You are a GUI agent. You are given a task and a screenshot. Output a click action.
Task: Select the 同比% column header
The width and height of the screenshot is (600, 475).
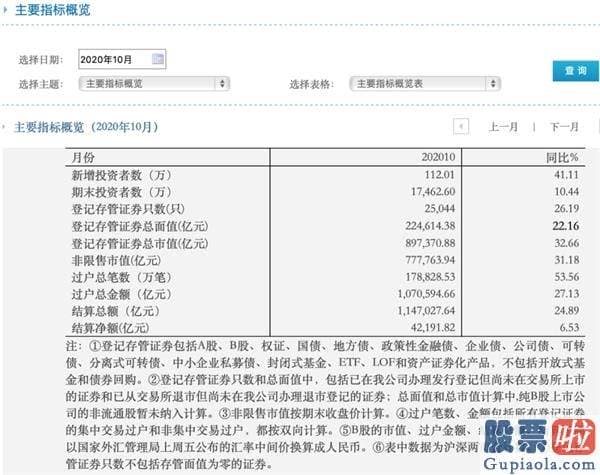coord(562,157)
